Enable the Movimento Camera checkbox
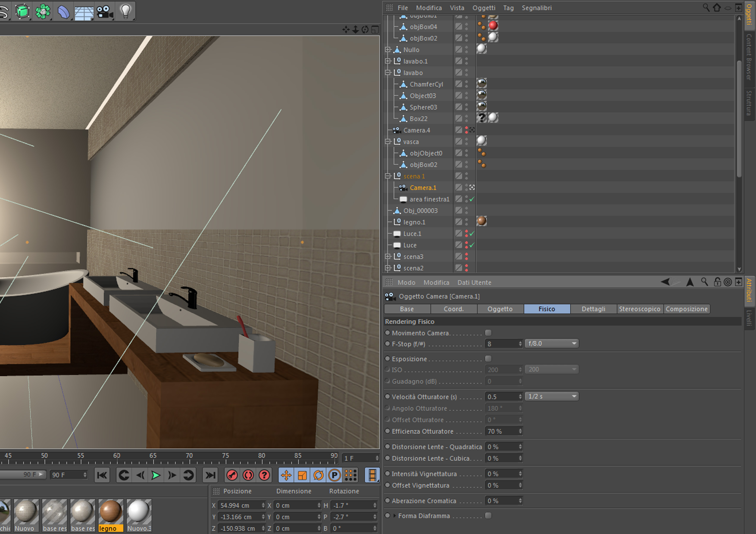The width and height of the screenshot is (756, 534). click(x=488, y=333)
